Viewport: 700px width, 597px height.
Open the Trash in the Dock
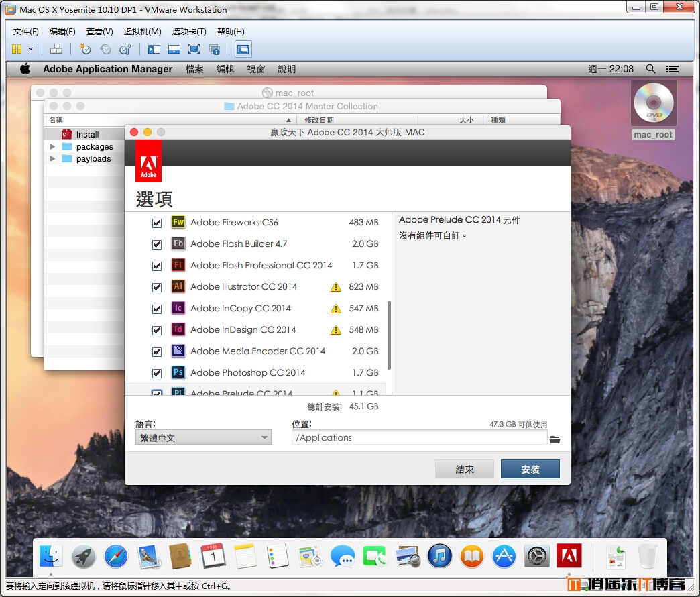pyautogui.click(x=648, y=556)
